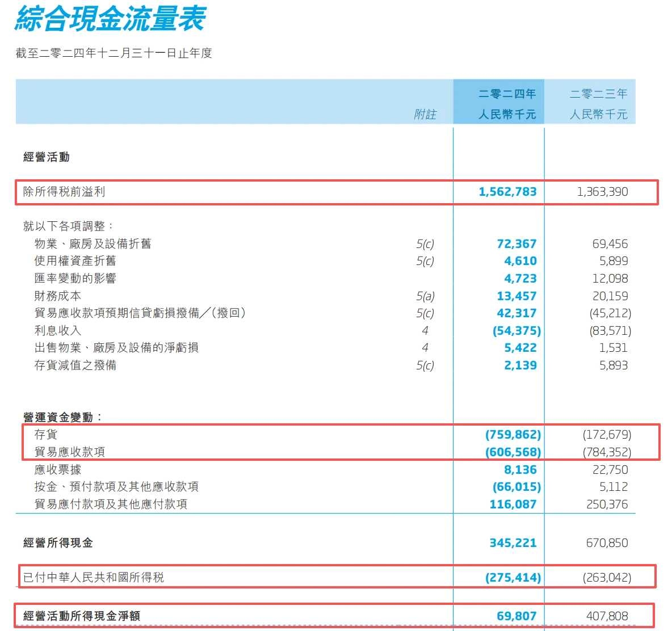Select the value 2,139
This screenshot has height=631, width=672.
point(520,365)
